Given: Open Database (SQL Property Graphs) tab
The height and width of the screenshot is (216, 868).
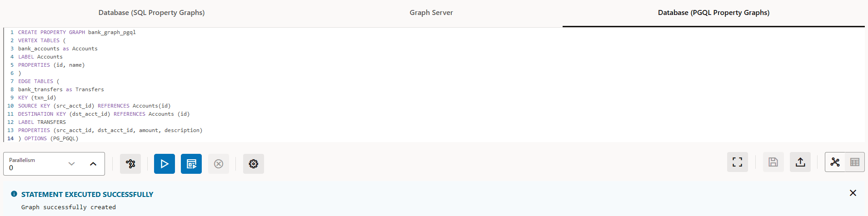Looking at the screenshot, I should click(151, 13).
